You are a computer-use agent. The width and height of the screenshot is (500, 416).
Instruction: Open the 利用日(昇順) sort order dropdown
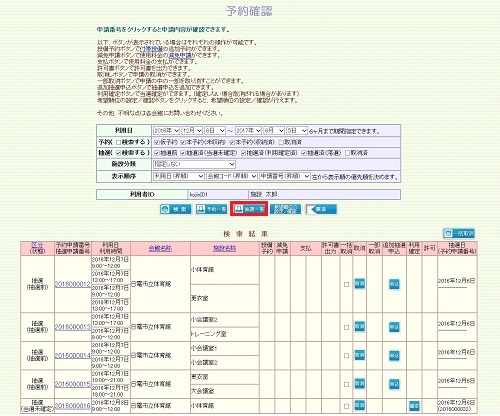[179, 176]
